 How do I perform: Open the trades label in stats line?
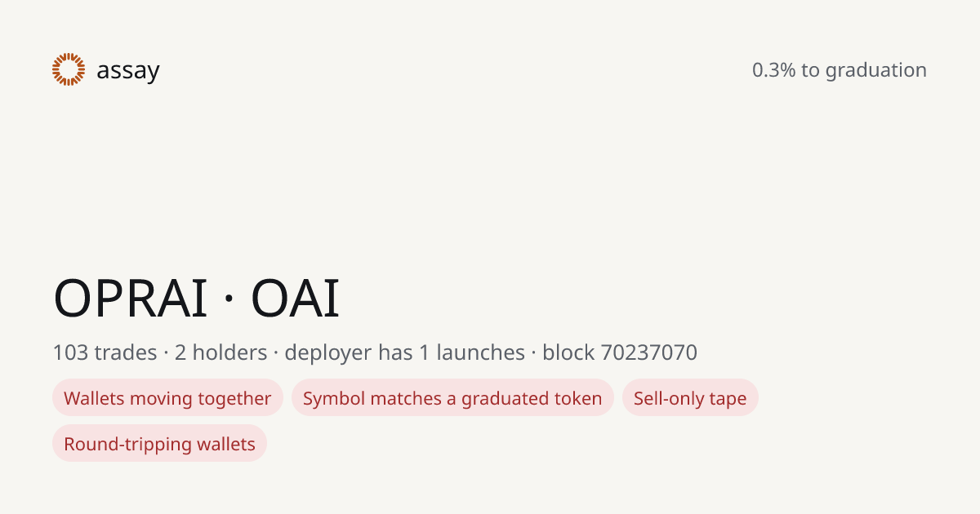coord(126,352)
